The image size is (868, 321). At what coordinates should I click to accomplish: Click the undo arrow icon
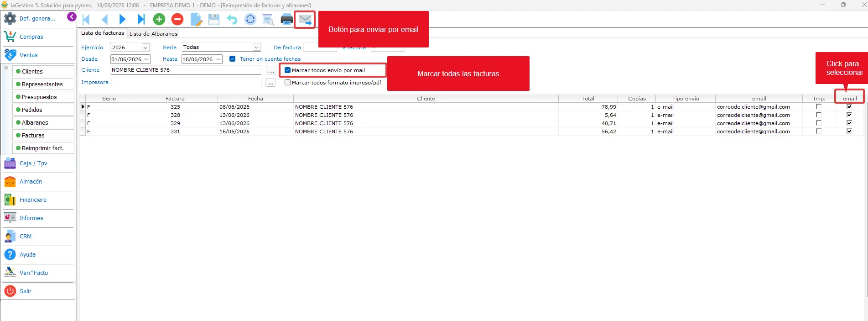click(x=232, y=20)
